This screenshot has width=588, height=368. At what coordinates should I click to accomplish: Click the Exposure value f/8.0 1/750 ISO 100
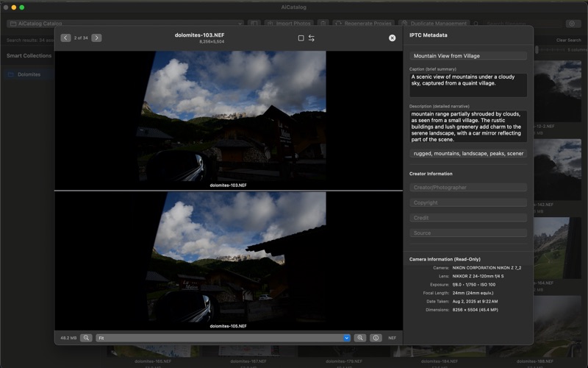[473, 285]
